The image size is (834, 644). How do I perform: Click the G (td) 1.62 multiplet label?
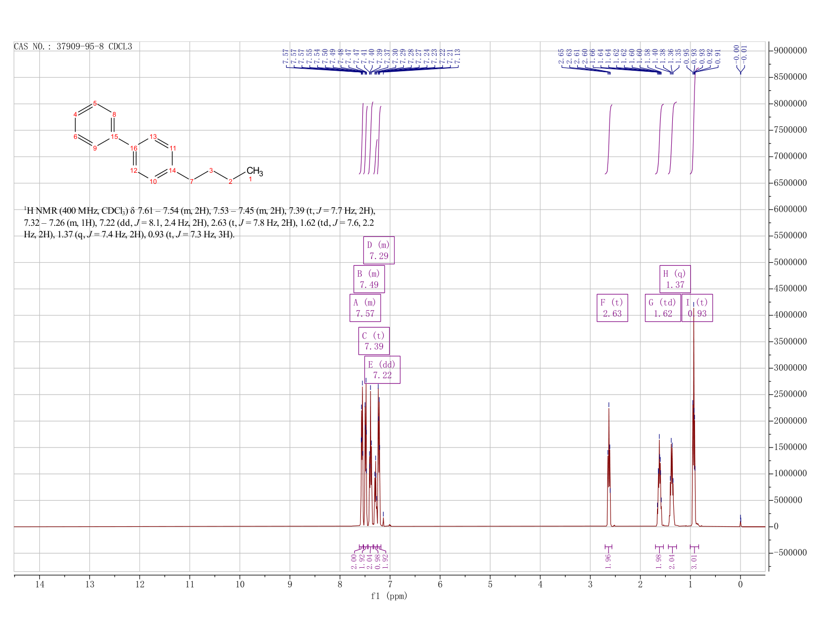click(663, 308)
